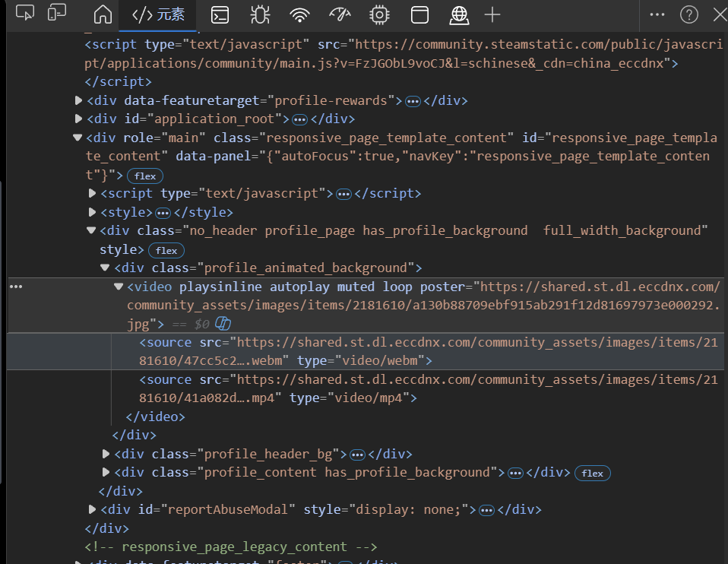This screenshot has height=564, width=728.
Task: Expand the profile_header_bg div node
Action: click(x=106, y=454)
